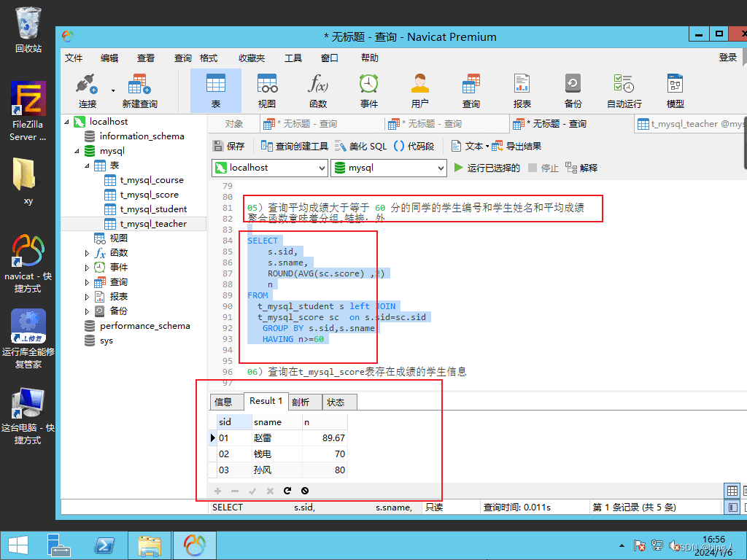
Task: Open the 编辑 menu
Action: coord(109,58)
